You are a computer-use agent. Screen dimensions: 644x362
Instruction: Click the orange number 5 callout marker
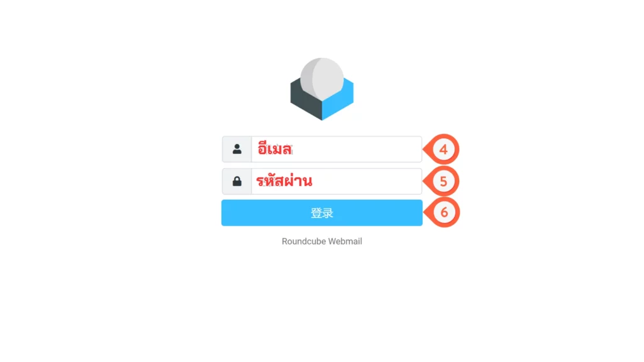point(441,181)
